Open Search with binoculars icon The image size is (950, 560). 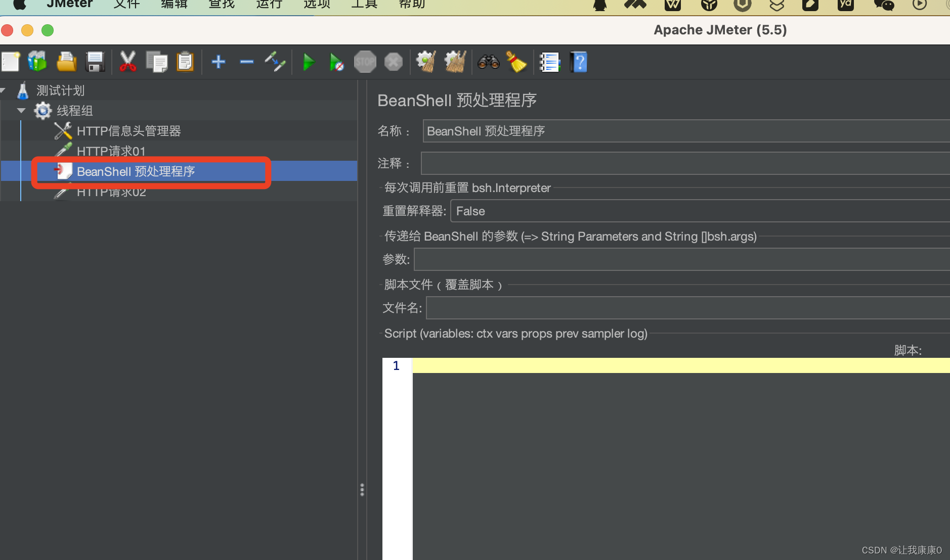point(488,62)
